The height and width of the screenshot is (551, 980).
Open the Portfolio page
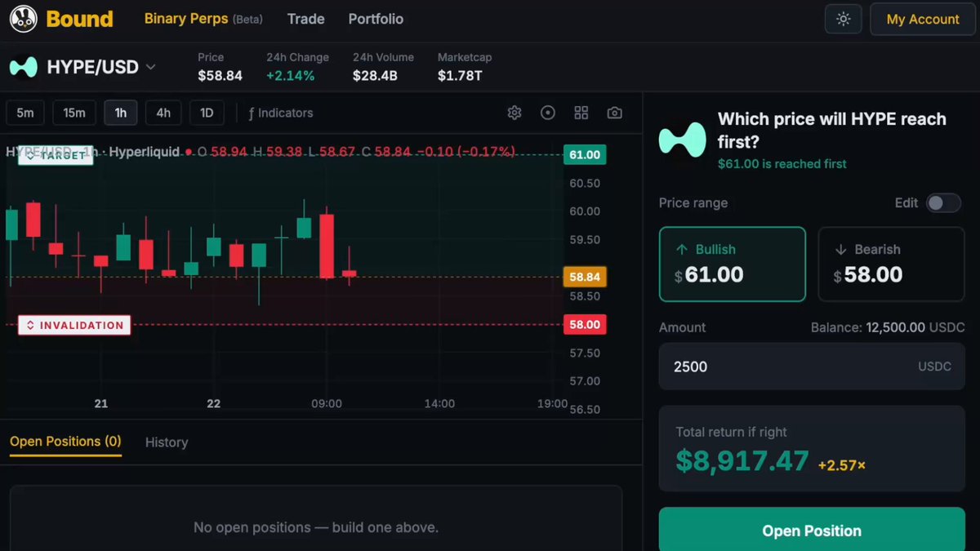376,19
